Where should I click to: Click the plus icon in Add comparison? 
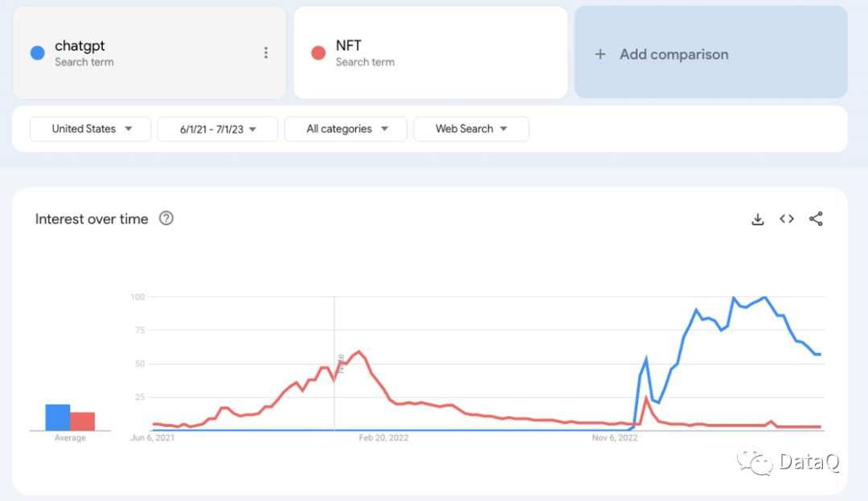click(600, 54)
